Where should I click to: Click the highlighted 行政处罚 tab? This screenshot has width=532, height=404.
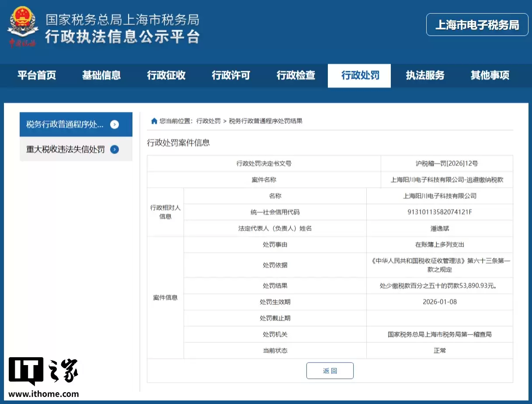click(359, 75)
